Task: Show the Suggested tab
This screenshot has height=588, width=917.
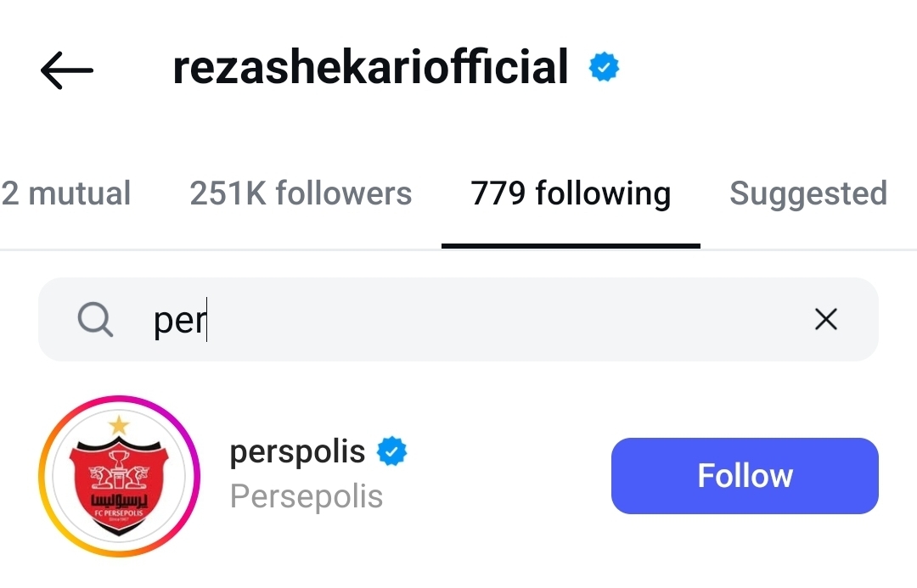Action: [808, 193]
